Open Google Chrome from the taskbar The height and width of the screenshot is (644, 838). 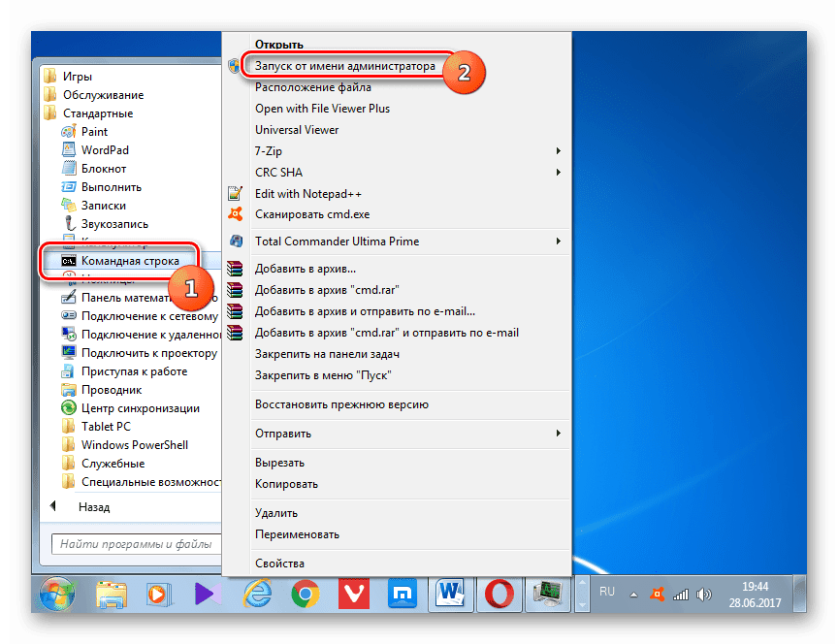[x=306, y=594]
